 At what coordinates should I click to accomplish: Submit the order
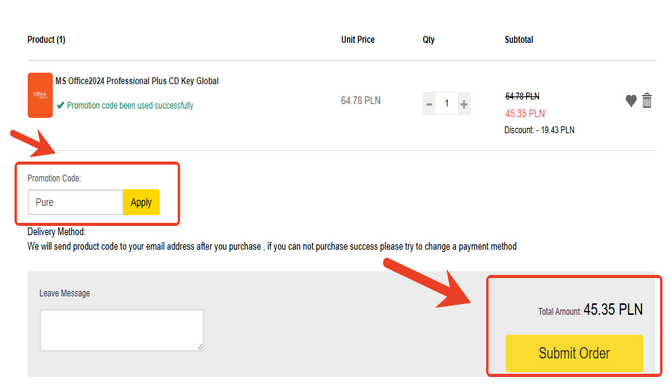(x=574, y=353)
